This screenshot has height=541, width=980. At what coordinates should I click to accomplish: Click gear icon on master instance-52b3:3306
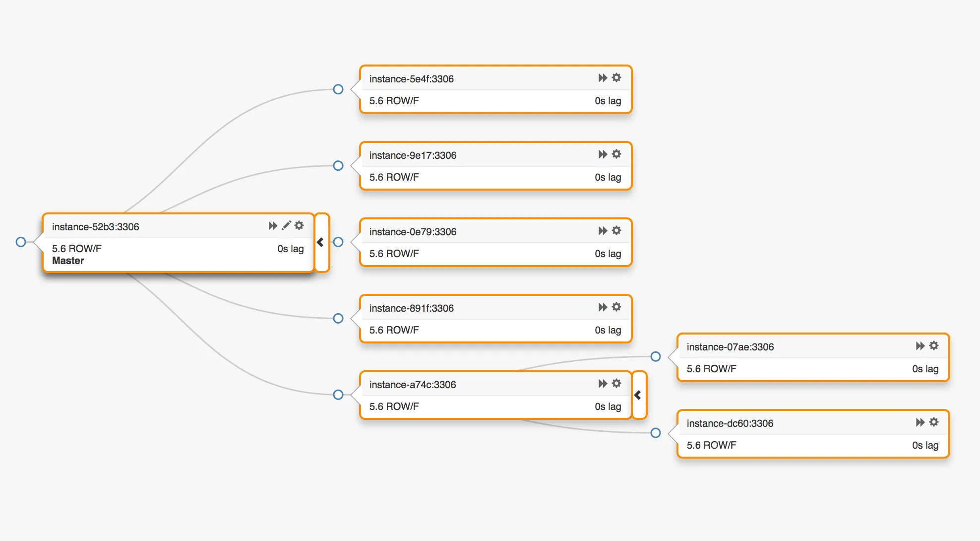click(299, 226)
